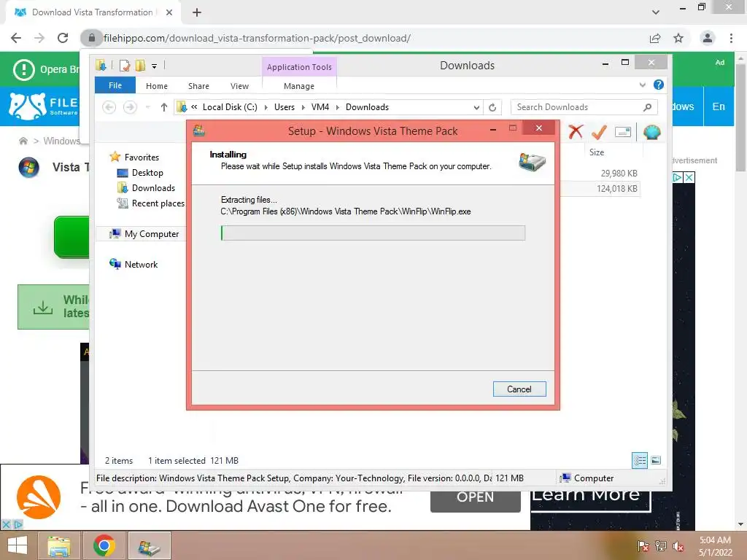
Task: Click the red X delete icon in Explorer
Action: (576, 132)
